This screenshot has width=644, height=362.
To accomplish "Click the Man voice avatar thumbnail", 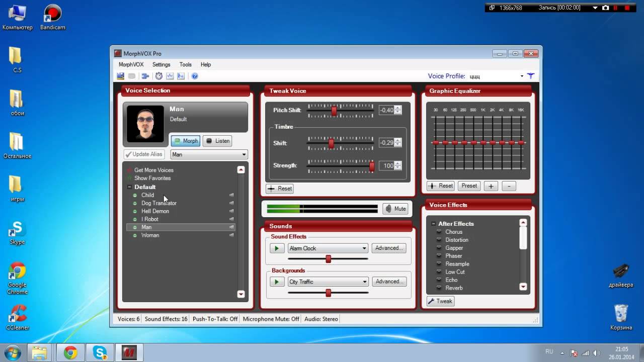I will (x=145, y=123).
